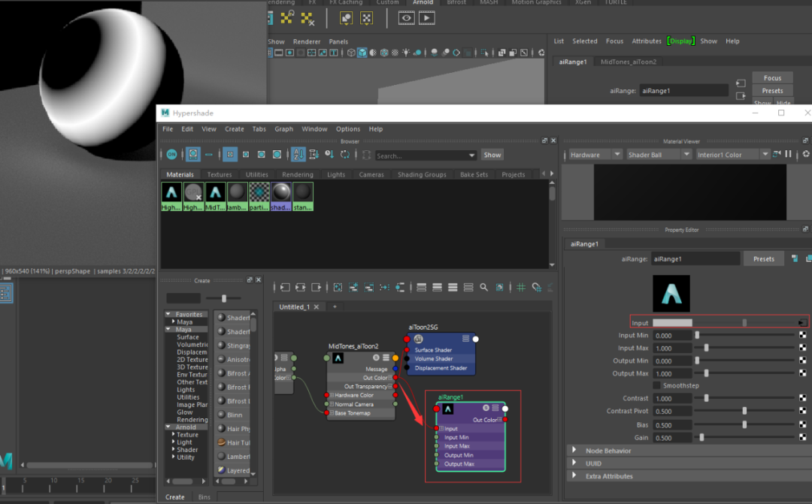The image size is (812, 504).
Task: Click the output connections icon in graph toolbar
Action: pyautogui.click(x=316, y=287)
